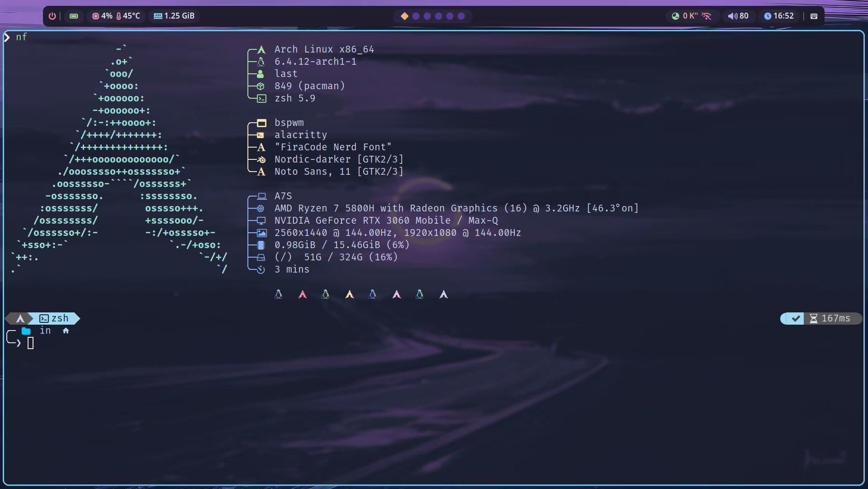
Task: Click the 'nf' command text
Action: pos(21,37)
